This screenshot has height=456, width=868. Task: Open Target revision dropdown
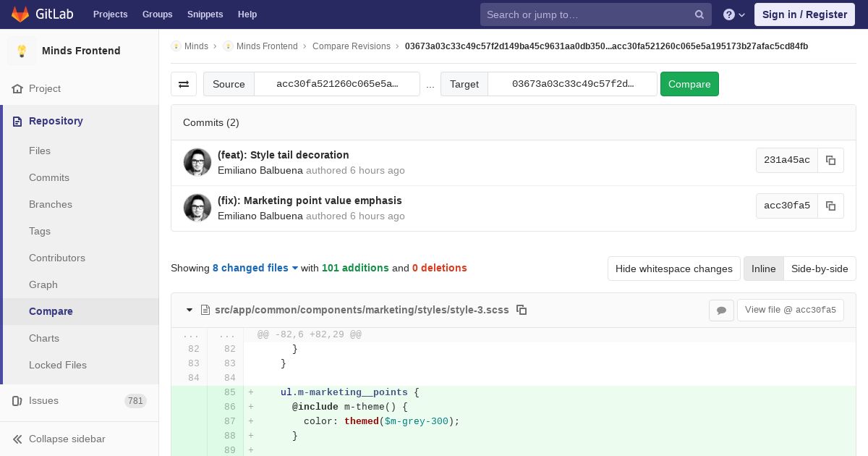pos(573,84)
